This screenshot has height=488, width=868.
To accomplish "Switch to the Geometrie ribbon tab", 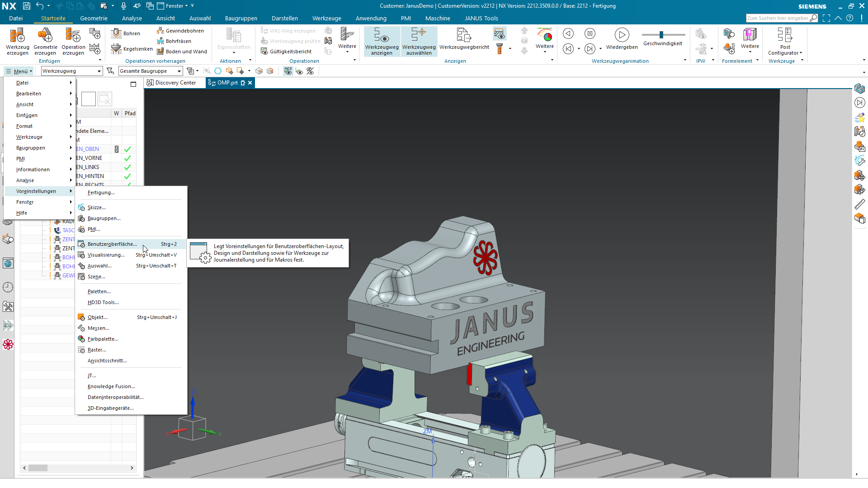I will [94, 18].
